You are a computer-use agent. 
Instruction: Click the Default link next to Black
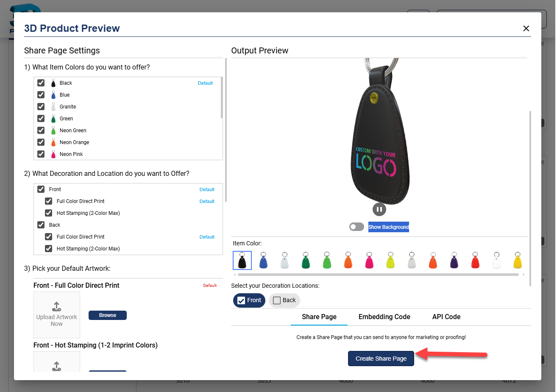(205, 83)
